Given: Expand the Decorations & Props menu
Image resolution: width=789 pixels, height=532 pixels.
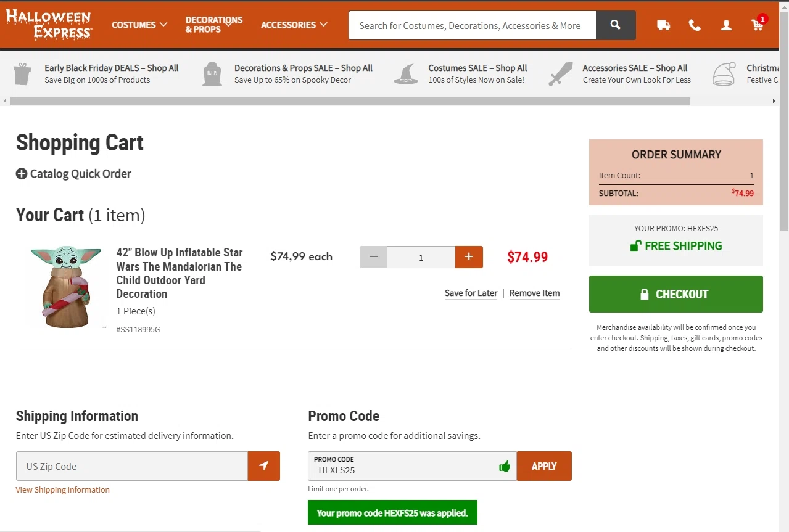Looking at the screenshot, I should 214,25.
